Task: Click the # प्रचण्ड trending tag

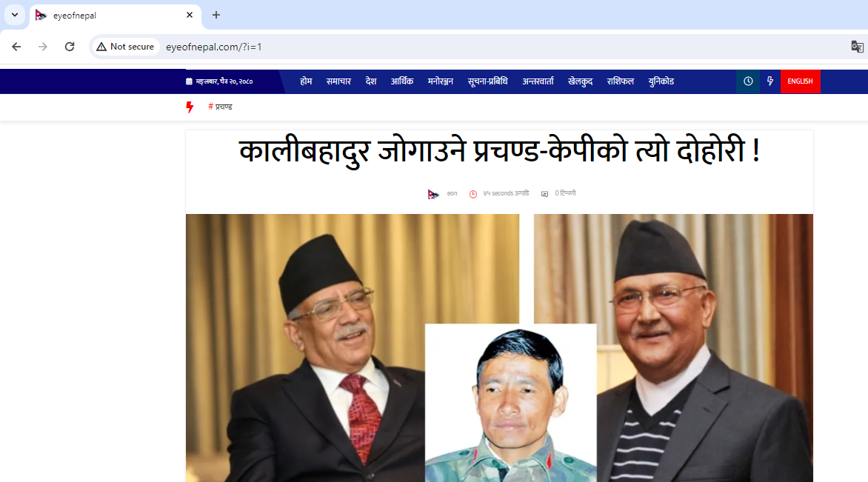Action: point(220,107)
